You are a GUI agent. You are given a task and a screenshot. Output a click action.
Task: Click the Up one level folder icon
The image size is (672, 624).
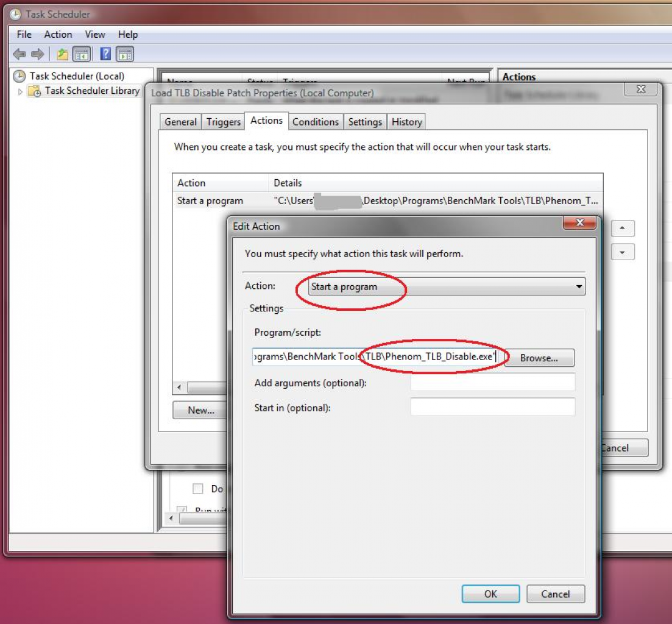click(x=63, y=54)
